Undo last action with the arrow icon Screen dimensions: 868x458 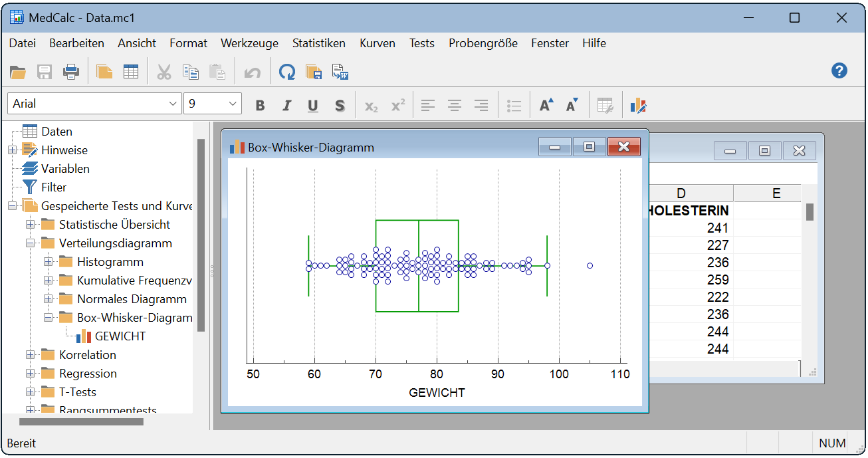(x=252, y=72)
